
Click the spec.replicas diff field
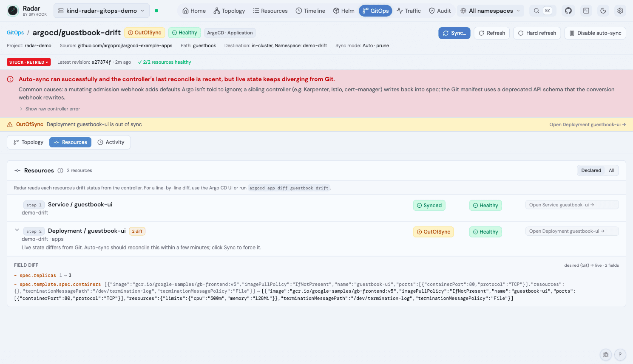point(38,275)
